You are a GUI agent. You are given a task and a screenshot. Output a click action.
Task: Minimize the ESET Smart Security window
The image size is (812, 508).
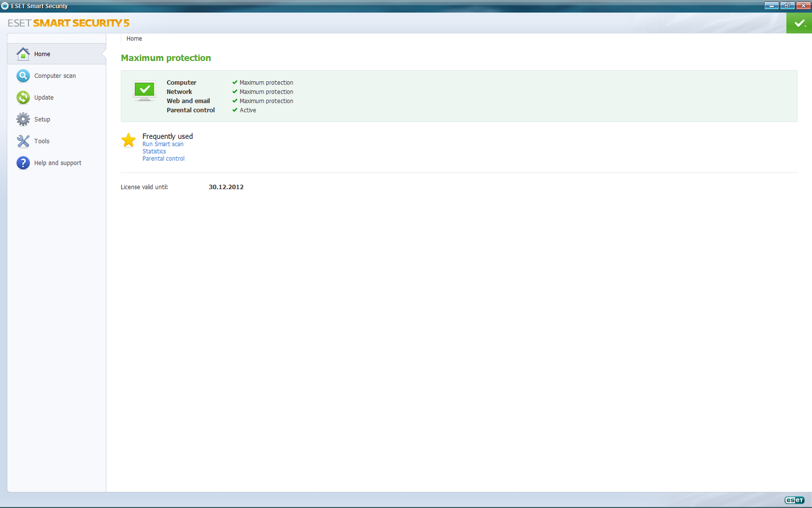tap(771, 6)
